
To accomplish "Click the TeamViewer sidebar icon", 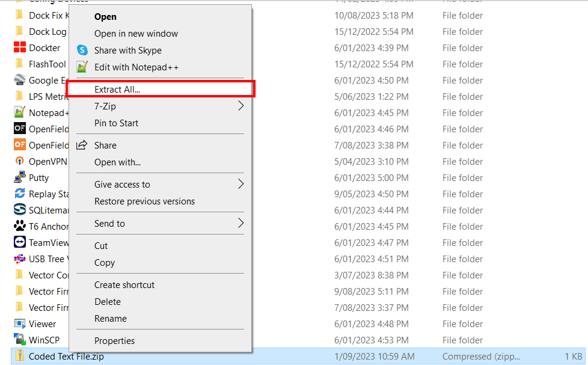I will coord(18,242).
